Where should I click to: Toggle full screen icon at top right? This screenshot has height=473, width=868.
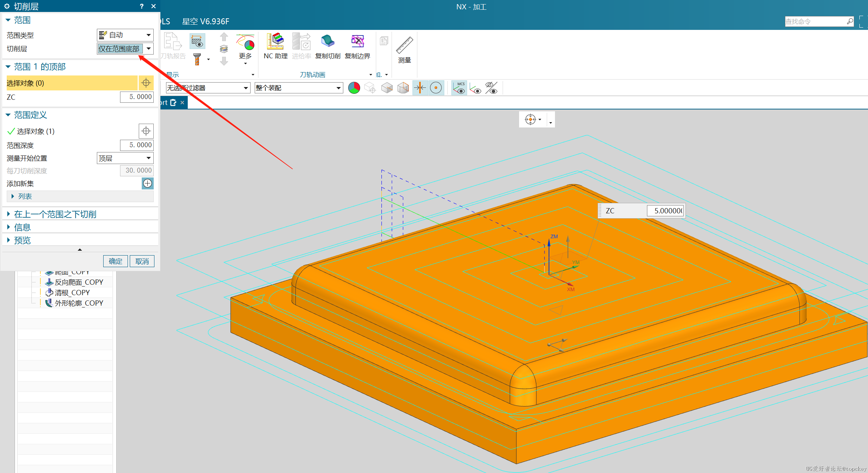pos(863,21)
